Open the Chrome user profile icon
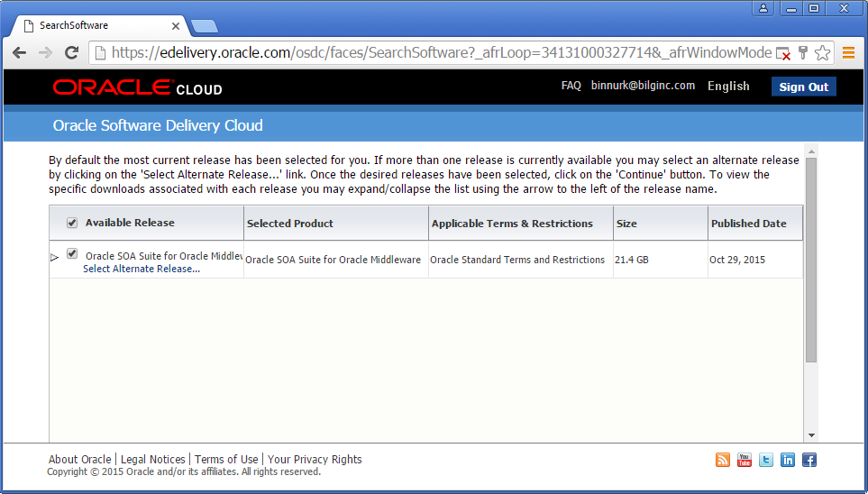The image size is (868, 494). 763,8
